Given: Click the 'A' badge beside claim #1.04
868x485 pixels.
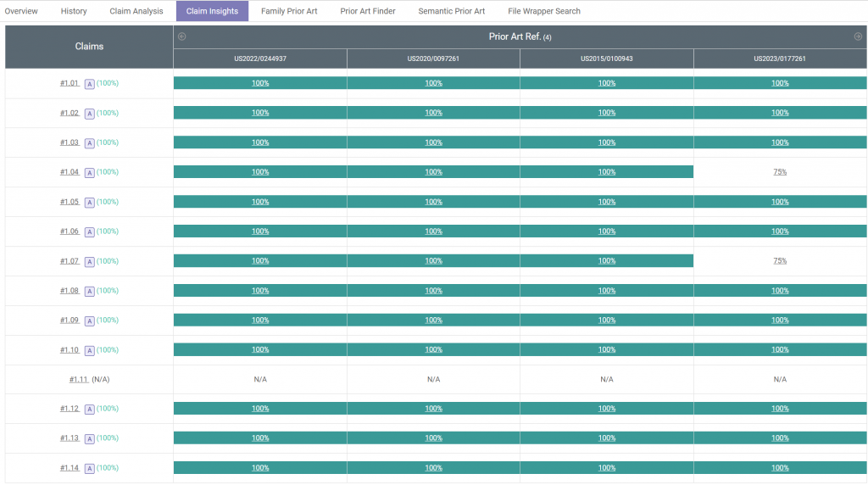Looking at the screenshot, I should [x=89, y=173].
